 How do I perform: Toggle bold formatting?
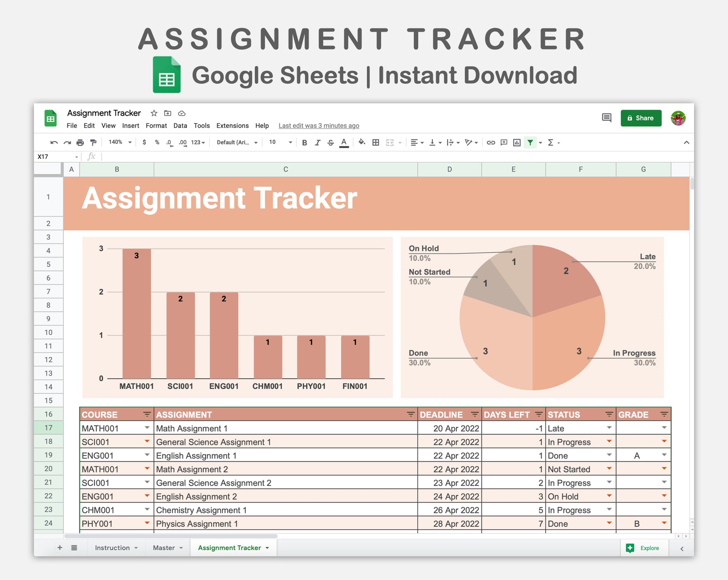click(305, 142)
